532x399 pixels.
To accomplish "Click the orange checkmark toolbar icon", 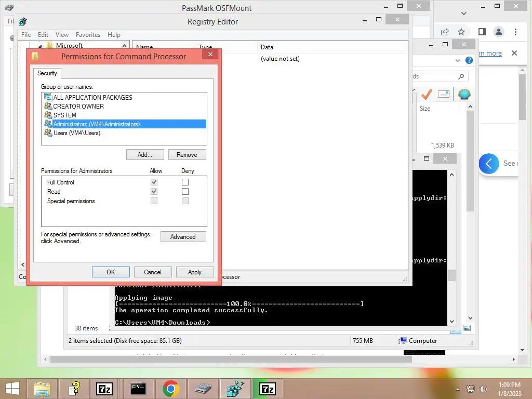I will tap(427, 95).
